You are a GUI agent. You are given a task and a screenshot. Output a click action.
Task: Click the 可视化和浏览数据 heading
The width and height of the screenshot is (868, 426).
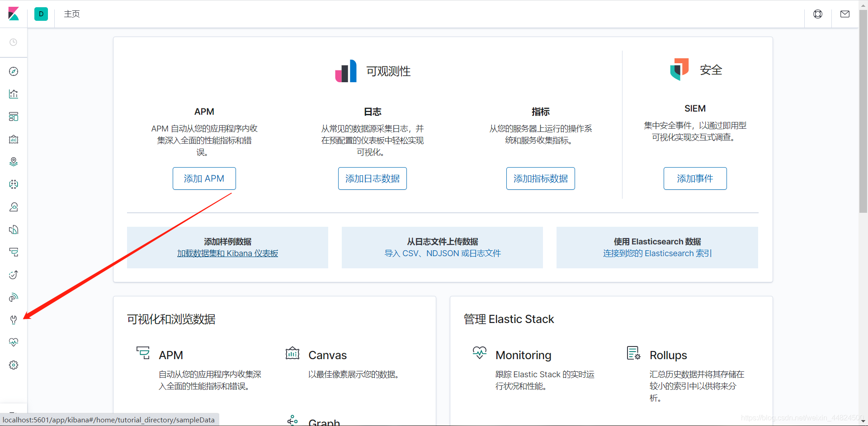pyautogui.click(x=171, y=319)
